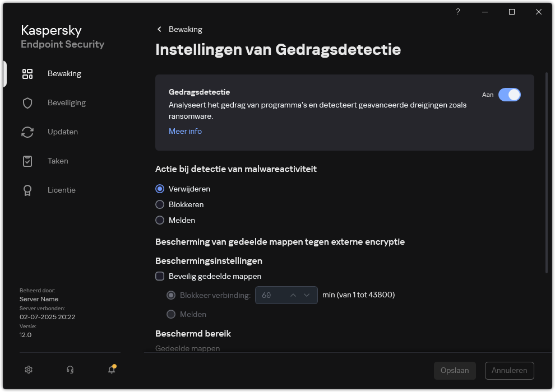555x392 pixels.
Task: Navigate to the Updaten menu entry
Action: 62,132
